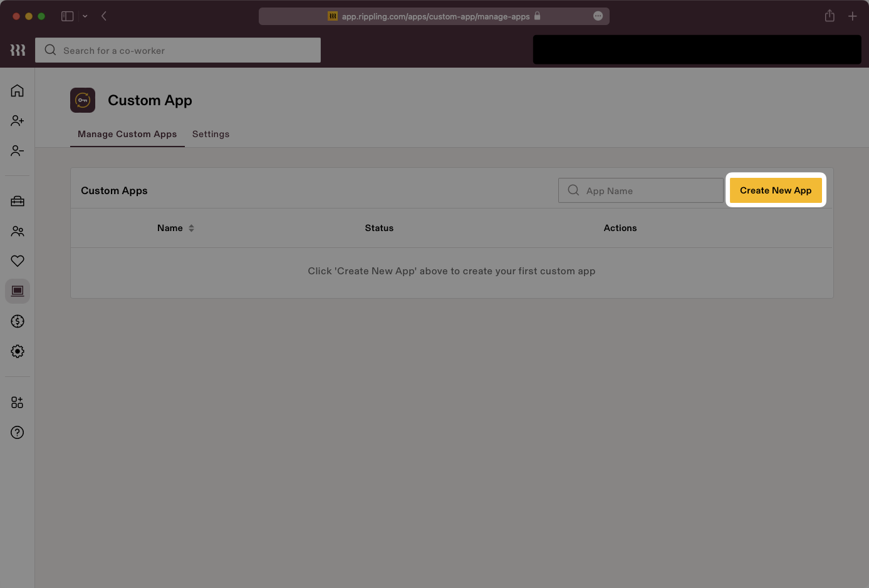Viewport: 869px width, 588px height.
Task: Select the Manage Custom Apps tab
Action: pos(127,134)
